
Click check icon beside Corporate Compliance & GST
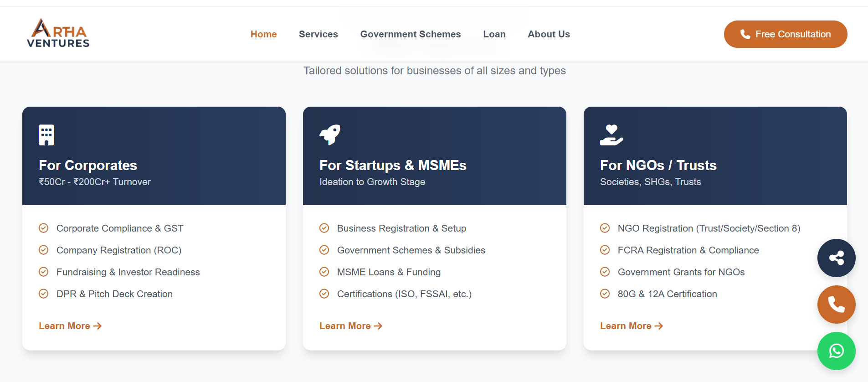(x=44, y=228)
